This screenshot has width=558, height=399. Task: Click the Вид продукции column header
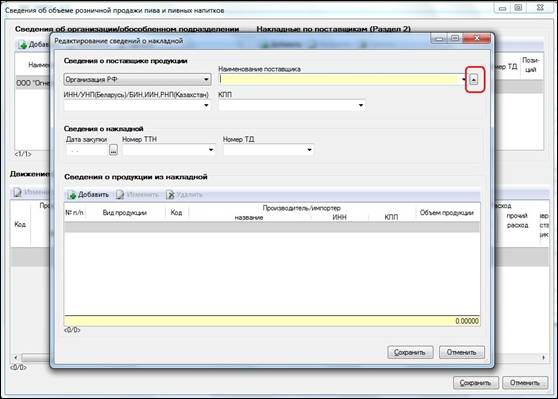[125, 212]
